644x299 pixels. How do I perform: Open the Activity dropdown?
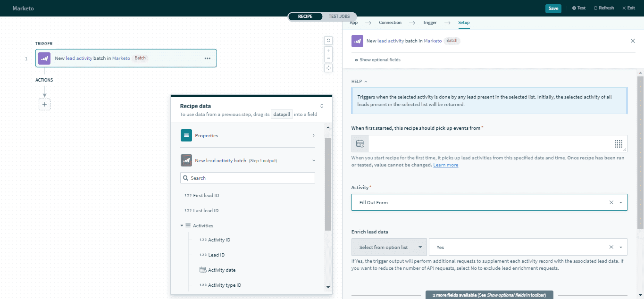pos(621,202)
